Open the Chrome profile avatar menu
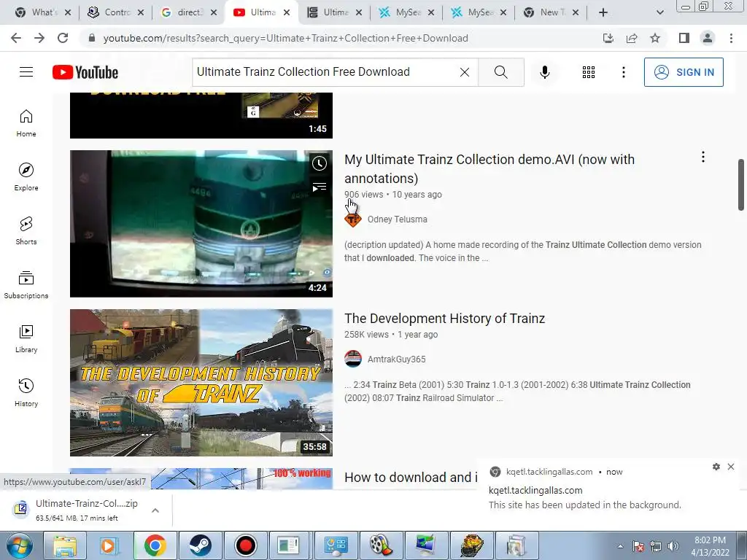747x560 pixels. 708,38
